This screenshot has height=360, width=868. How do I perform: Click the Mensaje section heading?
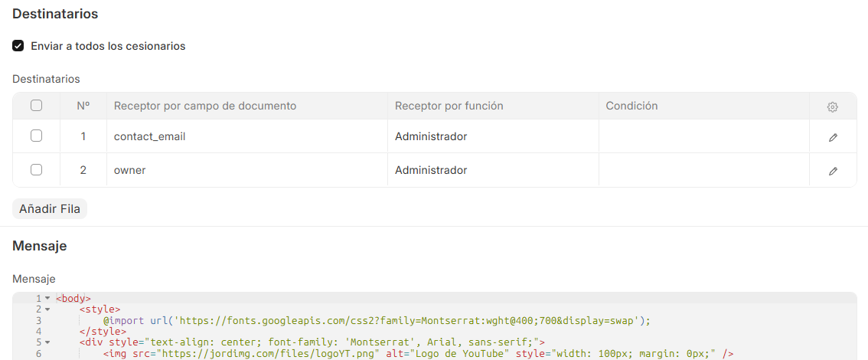[x=39, y=246]
